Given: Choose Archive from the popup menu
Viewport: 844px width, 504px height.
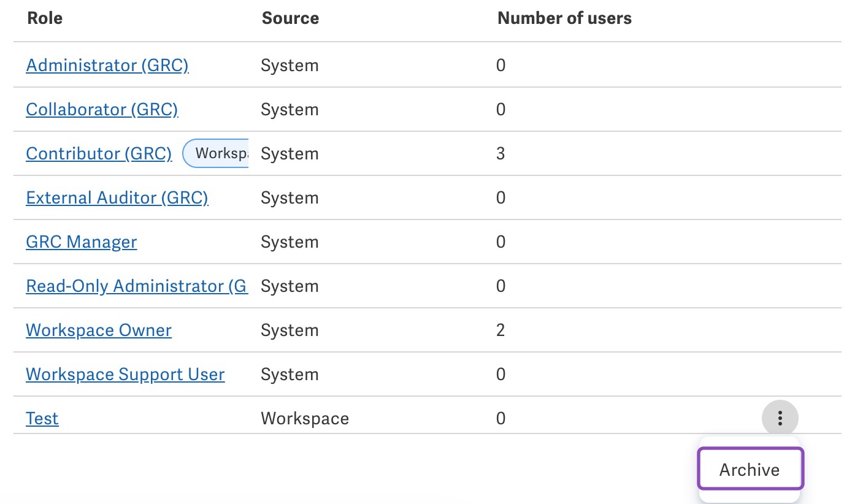Looking at the screenshot, I should tap(750, 470).
